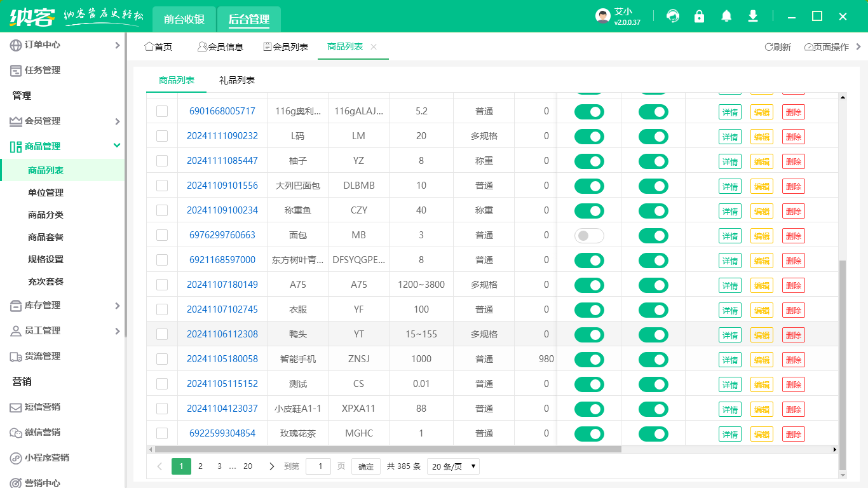868x488 pixels.
Task: Go to page 2
Action: pos(200,466)
